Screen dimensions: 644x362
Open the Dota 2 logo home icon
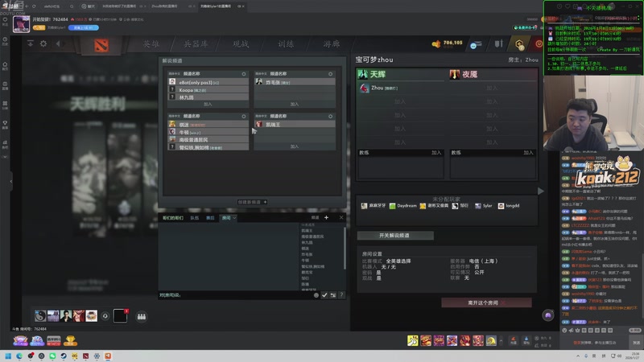101,45
